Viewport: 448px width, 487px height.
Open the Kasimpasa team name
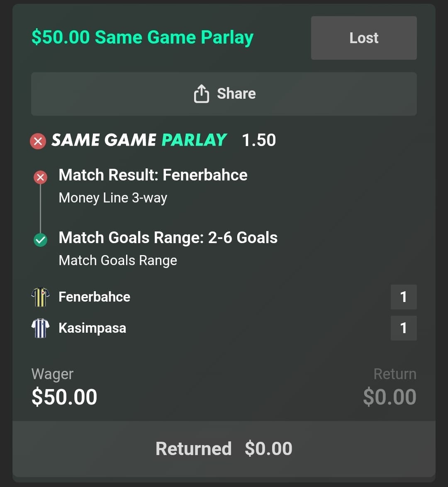click(92, 328)
